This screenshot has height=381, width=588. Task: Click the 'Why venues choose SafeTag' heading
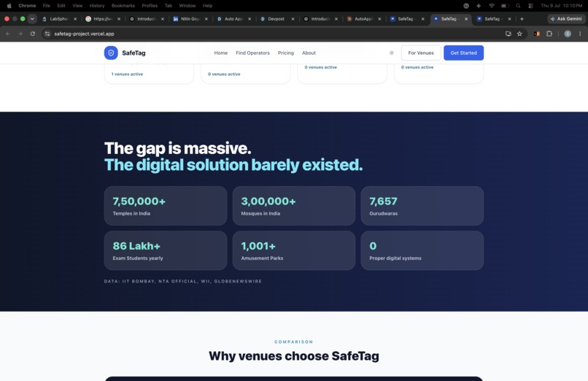click(293, 356)
